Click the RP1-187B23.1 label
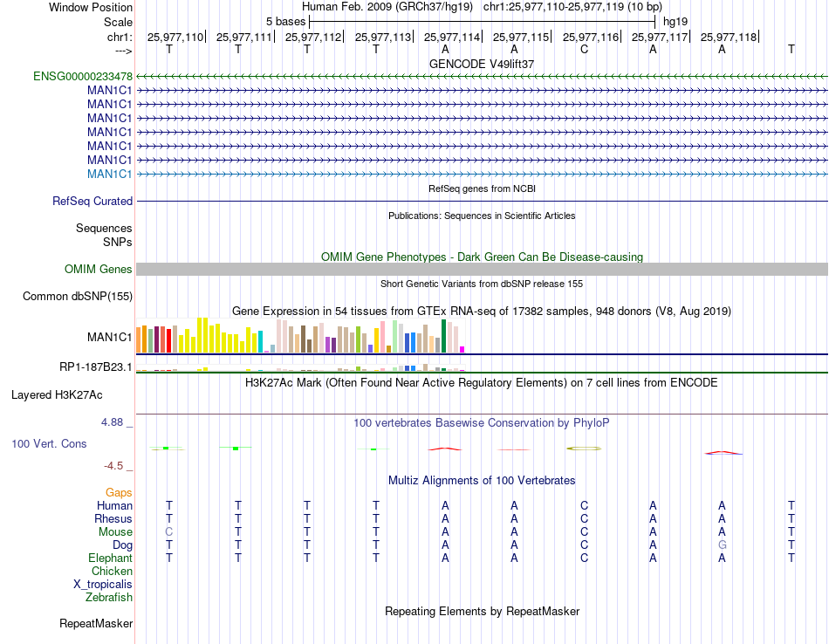Image resolution: width=829 pixels, height=644 pixels. tap(96, 367)
